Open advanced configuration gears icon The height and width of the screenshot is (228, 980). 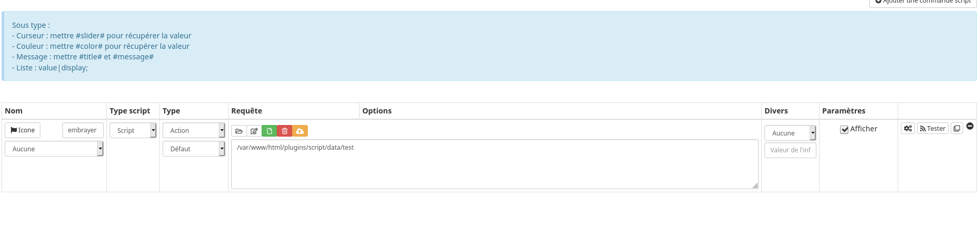(x=908, y=128)
